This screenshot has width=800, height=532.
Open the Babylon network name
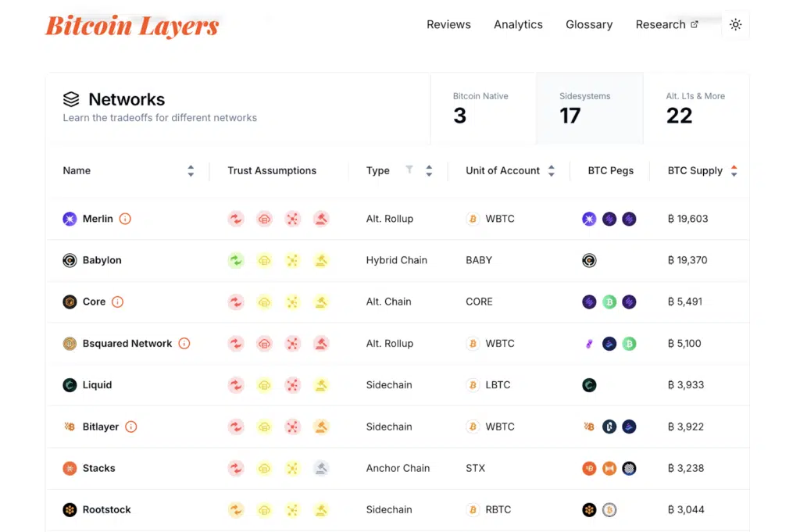click(x=102, y=260)
